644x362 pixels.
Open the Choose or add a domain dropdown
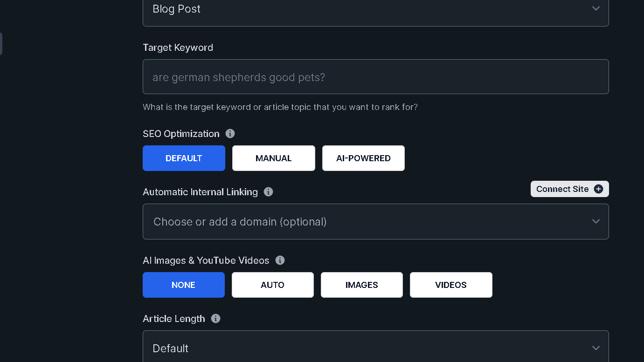pyautogui.click(x=375, y=221)
